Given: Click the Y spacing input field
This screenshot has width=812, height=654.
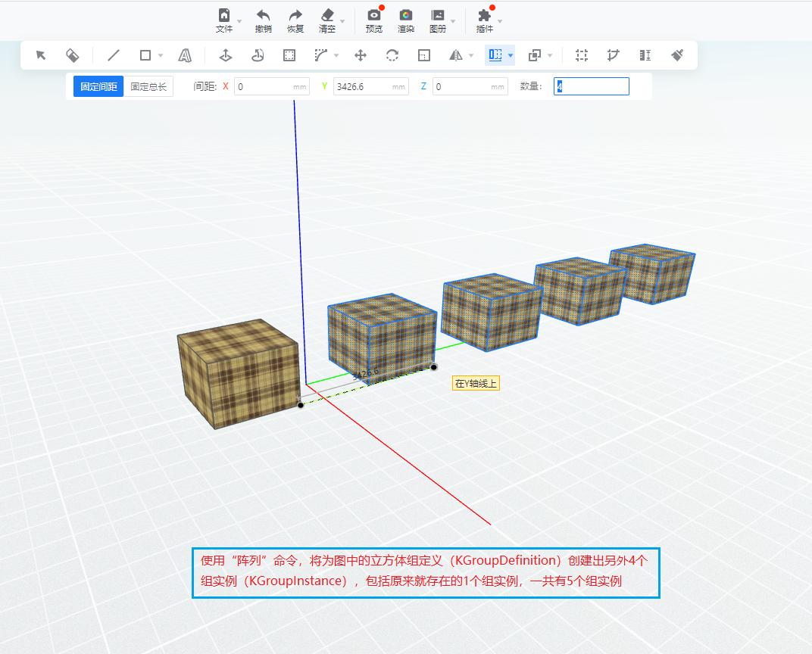Looking at the screenshot, I should pos(371,86).
